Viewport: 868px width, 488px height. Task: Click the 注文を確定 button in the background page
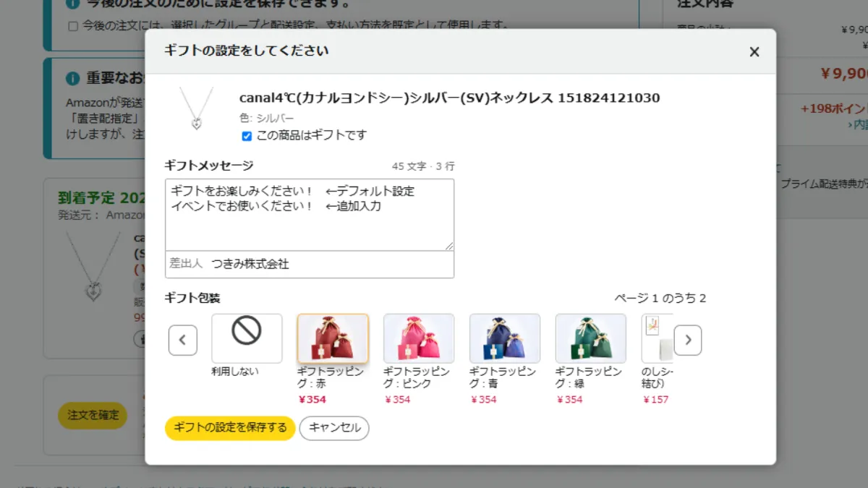pyautogui.click(x=93, y=416)
